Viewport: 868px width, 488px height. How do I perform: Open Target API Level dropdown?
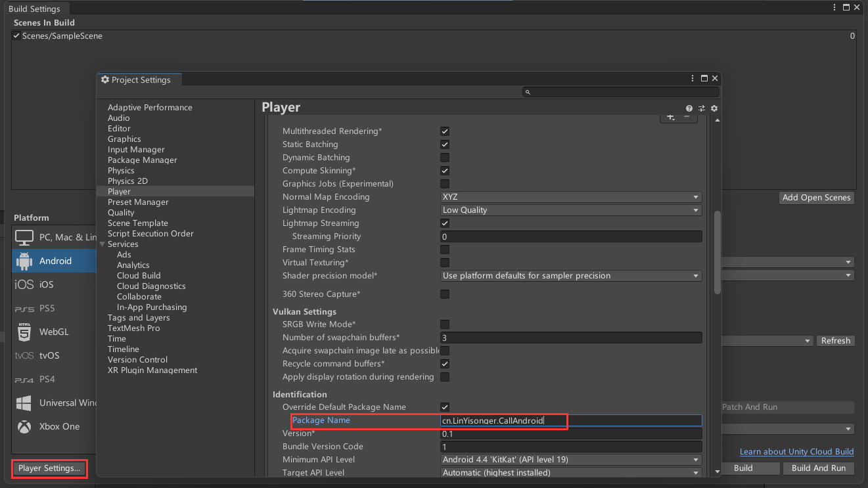click(x=571, y=473)
